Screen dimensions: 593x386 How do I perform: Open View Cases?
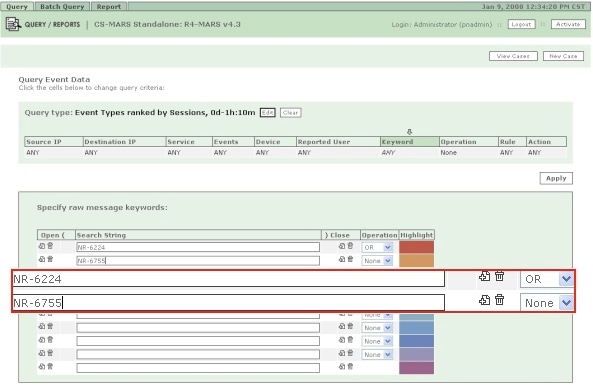513,56
